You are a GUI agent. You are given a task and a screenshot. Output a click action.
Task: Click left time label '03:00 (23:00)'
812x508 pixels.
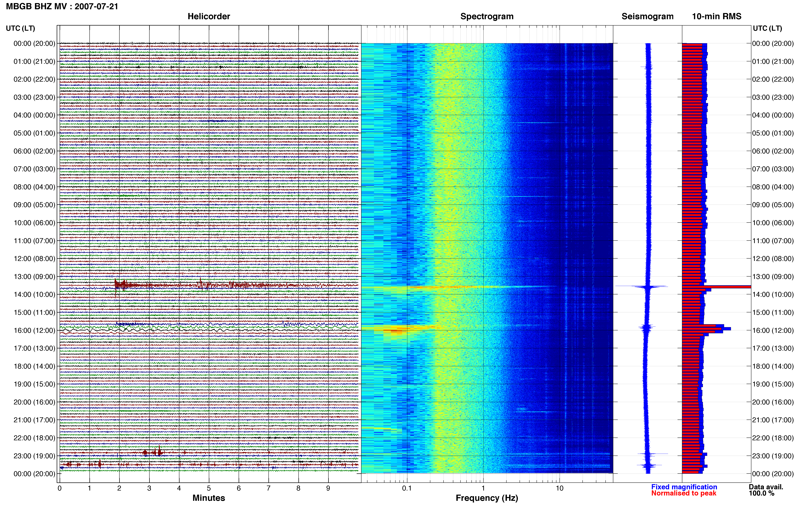(34, 97)
